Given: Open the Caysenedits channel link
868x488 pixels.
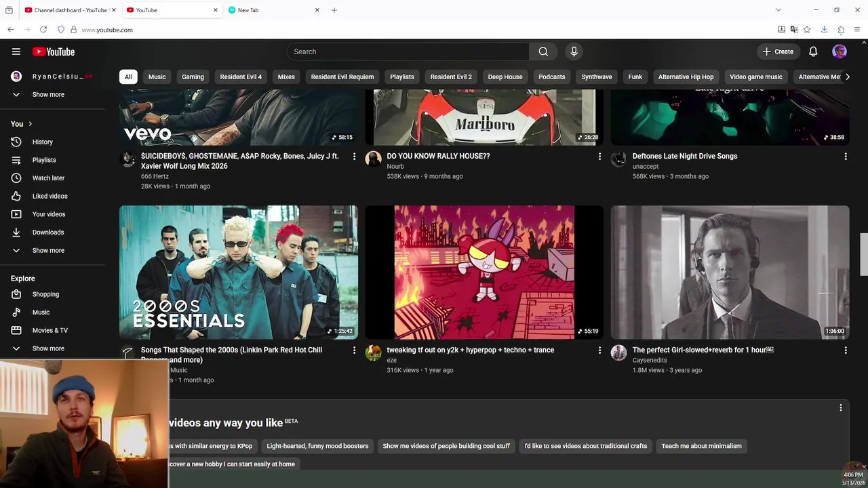Looking at the screenshot, I should tap(650, 360).
